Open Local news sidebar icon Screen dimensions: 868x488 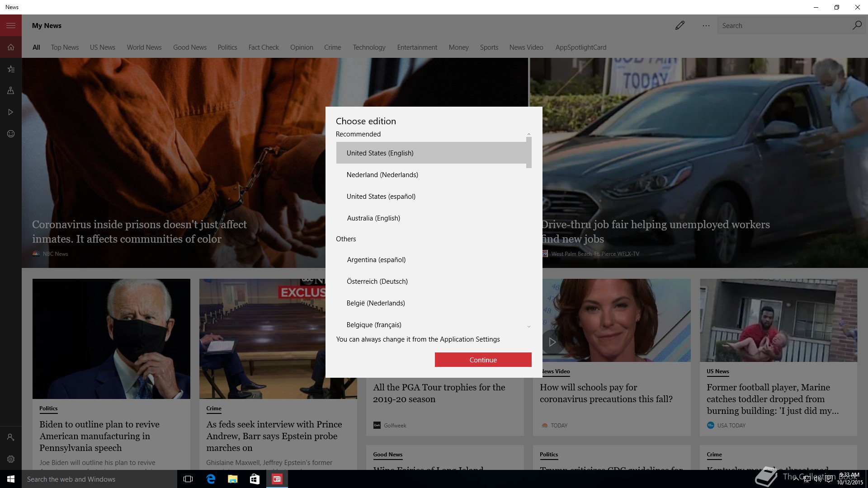point(11,90)
